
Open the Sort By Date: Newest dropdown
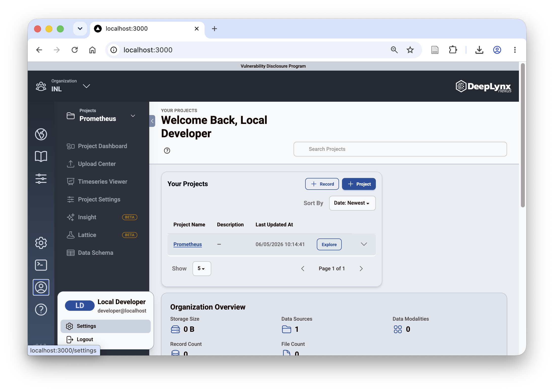click(352, 203)
